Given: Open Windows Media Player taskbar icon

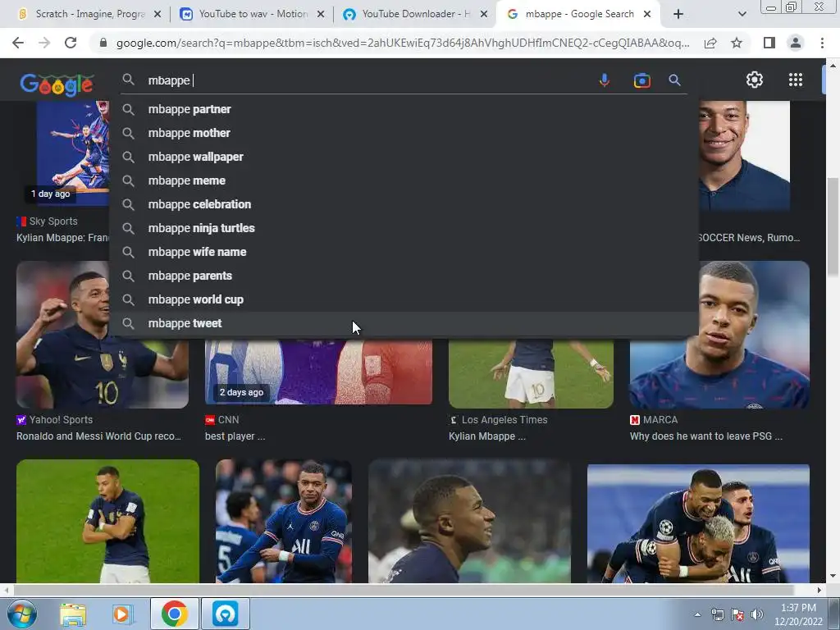Looking at the screenshot, I should pos(121,614).
